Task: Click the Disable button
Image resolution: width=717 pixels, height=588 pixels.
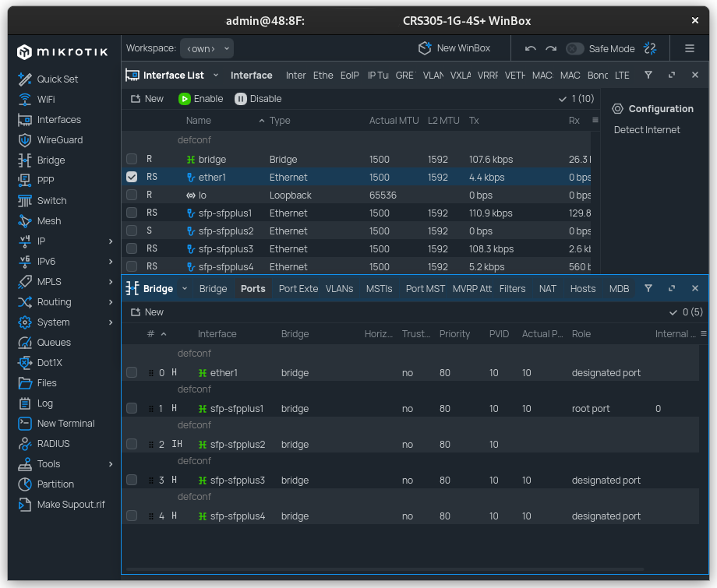Action: pyautogui.click(x=258, y=99)
